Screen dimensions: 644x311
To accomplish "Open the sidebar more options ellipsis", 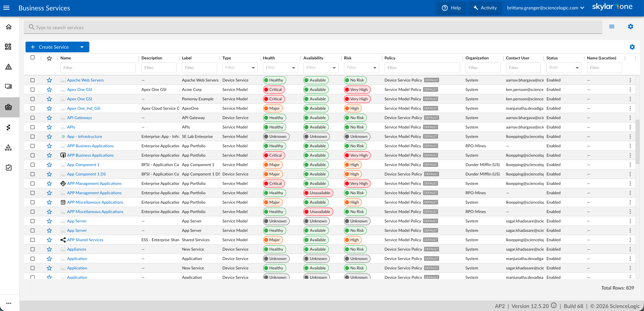I will coord(9,303).
